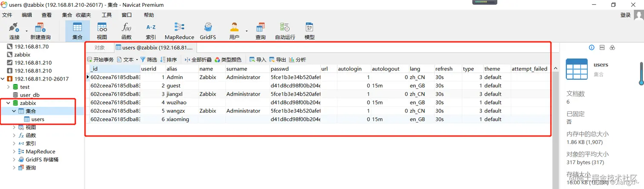Image resolution: width=644 pixels, height=189 pixels.
Task: Open 类型颜色 (Type Colors) option
Action: (x=228, y=60)
